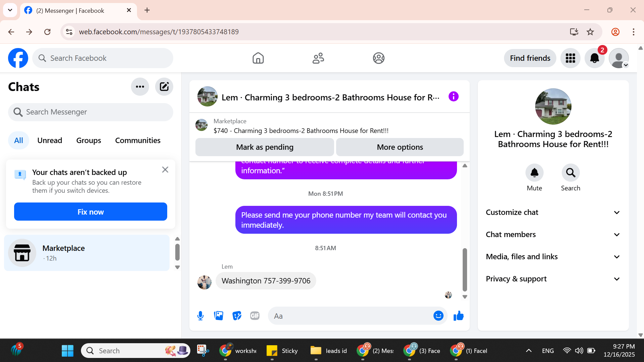Go to the Home feed icon
The image size is (644, 362).
(258, 58)
